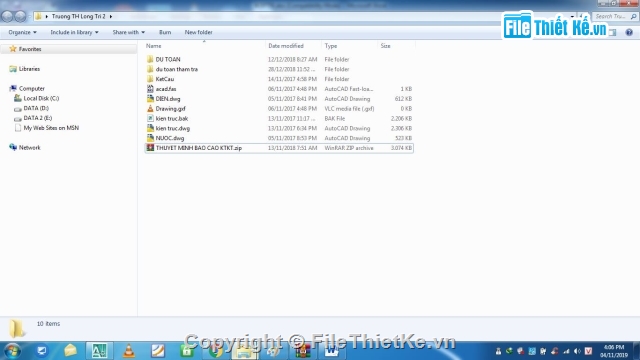Viewport: 640px width, 360px height.
Task: Select Libraries in the navigation pane
Action: point(29,69)
